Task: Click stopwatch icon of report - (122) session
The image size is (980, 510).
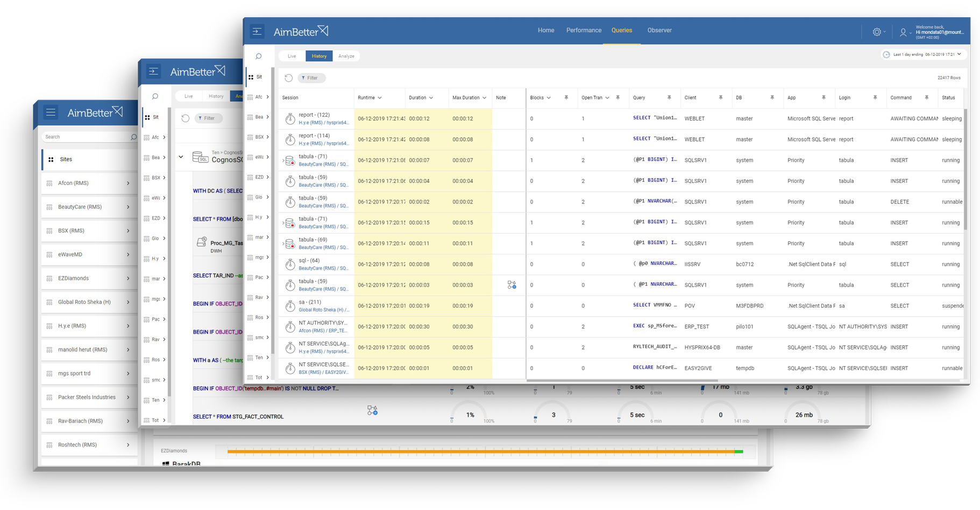Action: coord(290,118)
